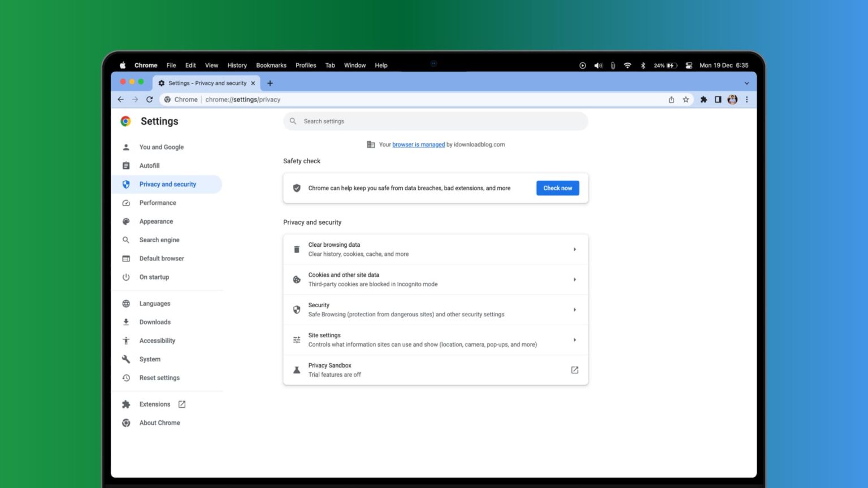Click the Privacy Sandbox external link icon

pyautogui.click(x=575, y=370)
